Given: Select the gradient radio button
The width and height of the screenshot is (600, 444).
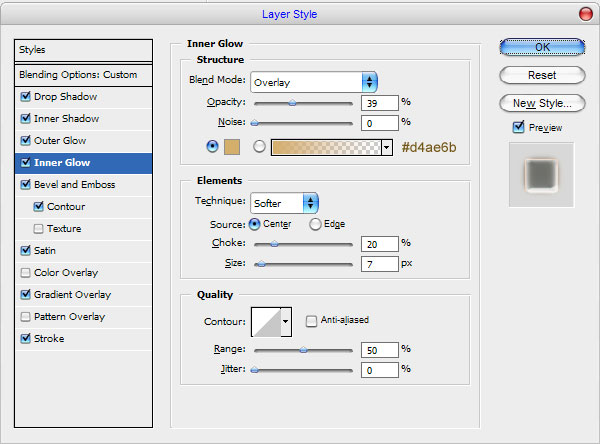Looking at the screenshot, I should [259, 147].
